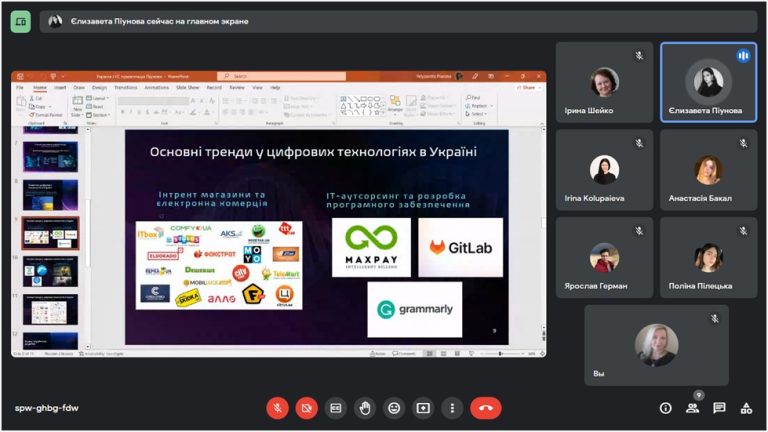This screenshot has width=768, height=432.
Task: Switch to the Design tab
Action: coord(99,87)
